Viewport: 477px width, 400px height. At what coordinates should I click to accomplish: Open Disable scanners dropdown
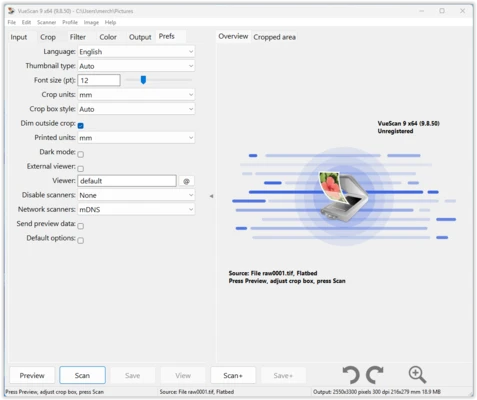coord(136,195)
